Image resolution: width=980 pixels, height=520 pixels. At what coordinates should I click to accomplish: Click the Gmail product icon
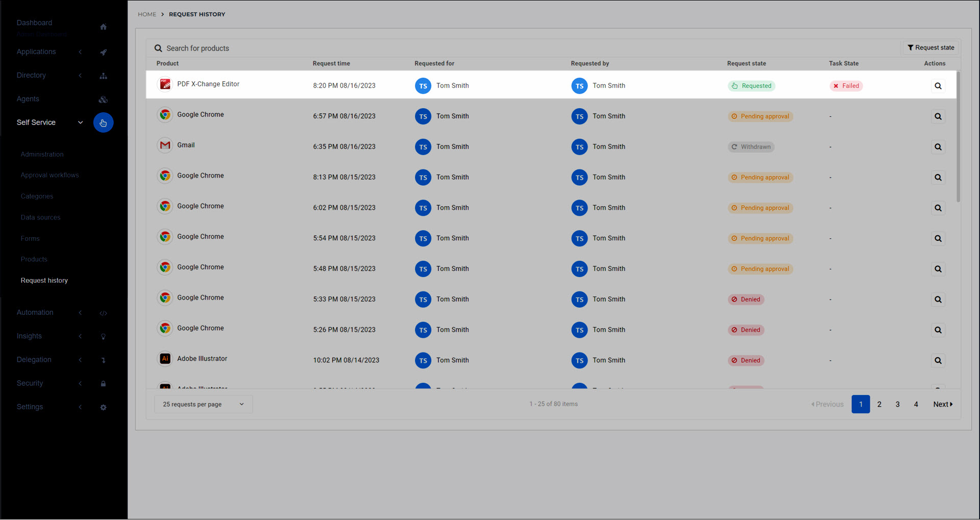pos(165,145)
